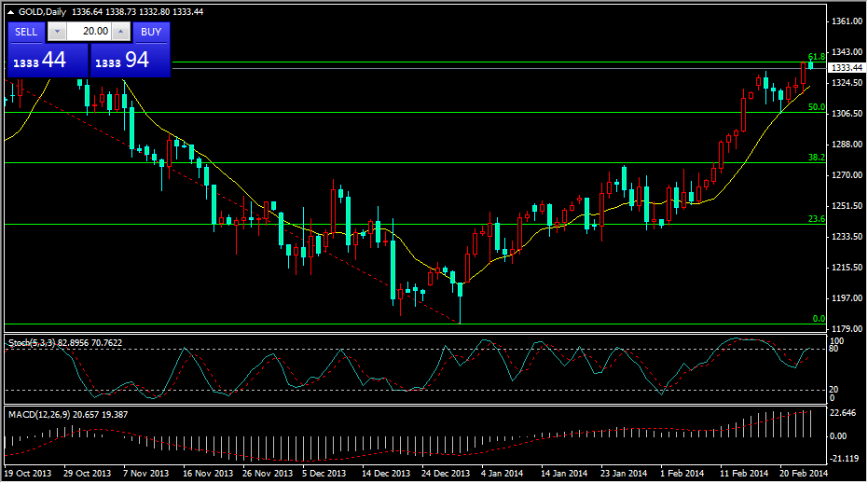Screen dimensions: 868x483
Task: Select the 38.2 Fibonacci level label
Action: coord(816,158)
